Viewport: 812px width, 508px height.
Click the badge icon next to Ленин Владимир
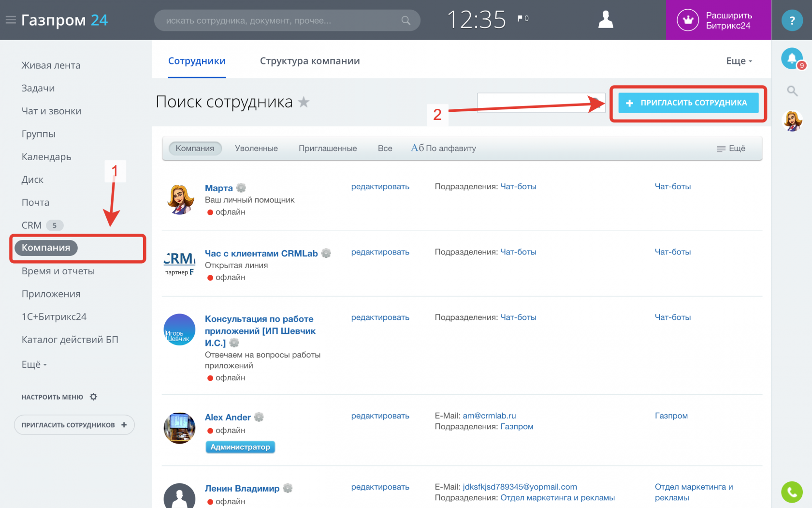coord(288,488)
